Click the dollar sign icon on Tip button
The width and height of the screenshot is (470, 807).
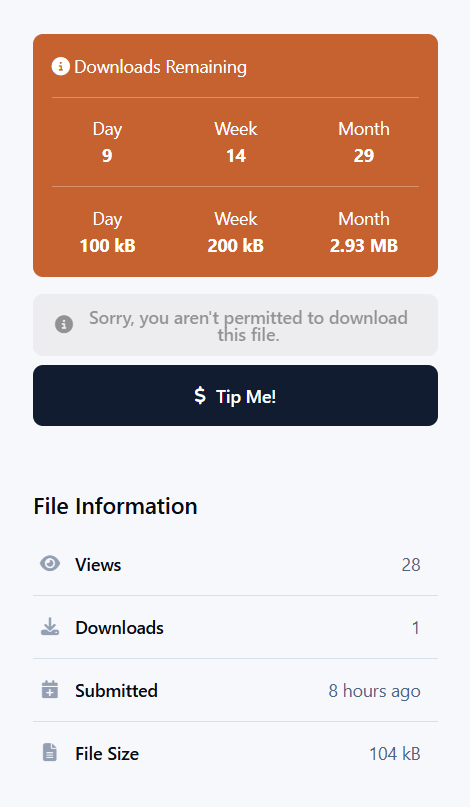tap(200, 396)
